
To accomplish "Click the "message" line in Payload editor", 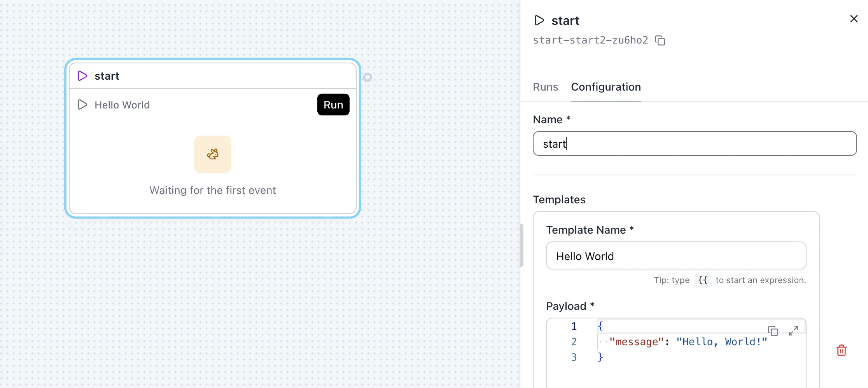I will coord(688,342).
